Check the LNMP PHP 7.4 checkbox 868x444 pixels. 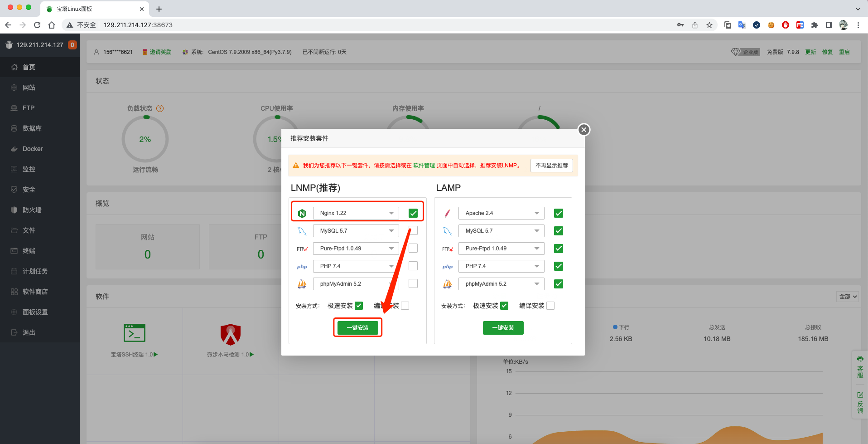[413, 266]
